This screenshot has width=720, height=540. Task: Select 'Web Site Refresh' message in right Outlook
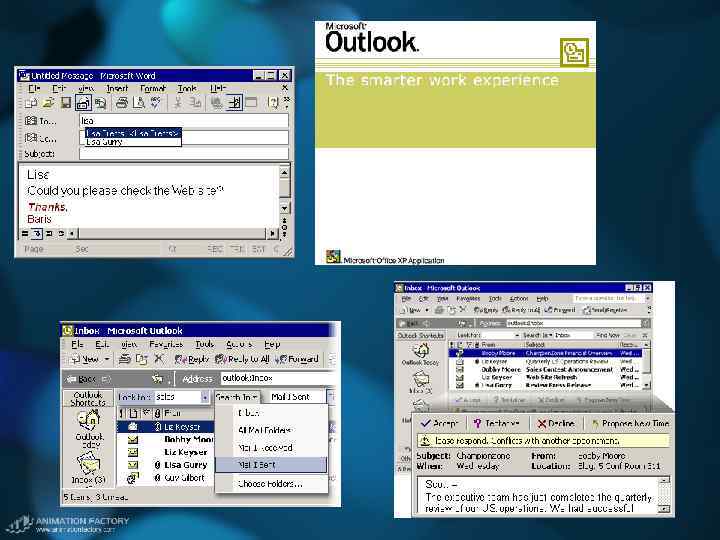[546, 377]
